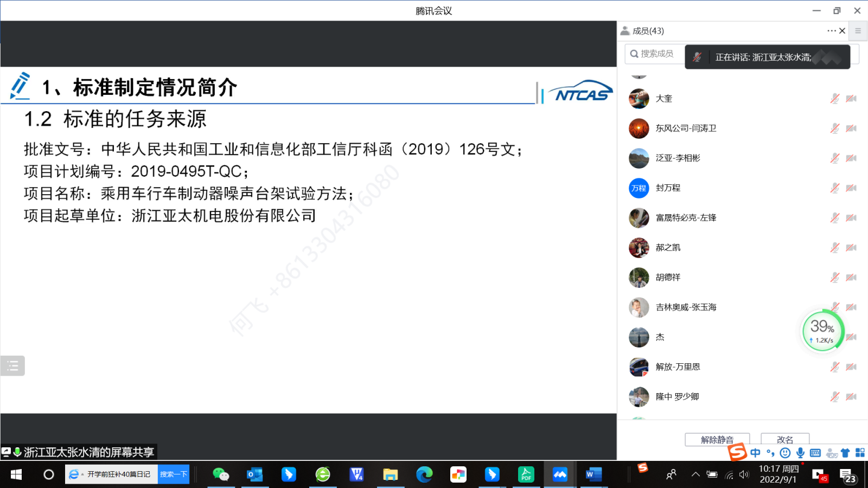
Task: Click the 解除静音 button
Action: (x=717, y=439)
